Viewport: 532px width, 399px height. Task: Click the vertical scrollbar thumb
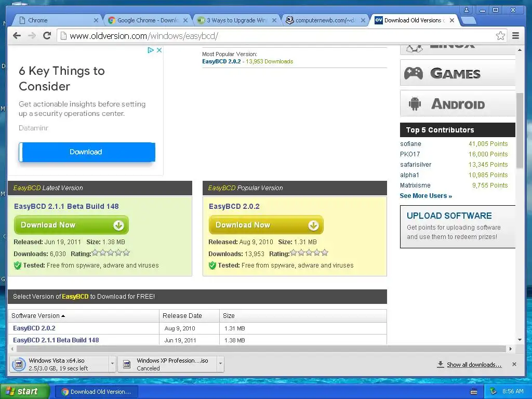pos(520,130)
